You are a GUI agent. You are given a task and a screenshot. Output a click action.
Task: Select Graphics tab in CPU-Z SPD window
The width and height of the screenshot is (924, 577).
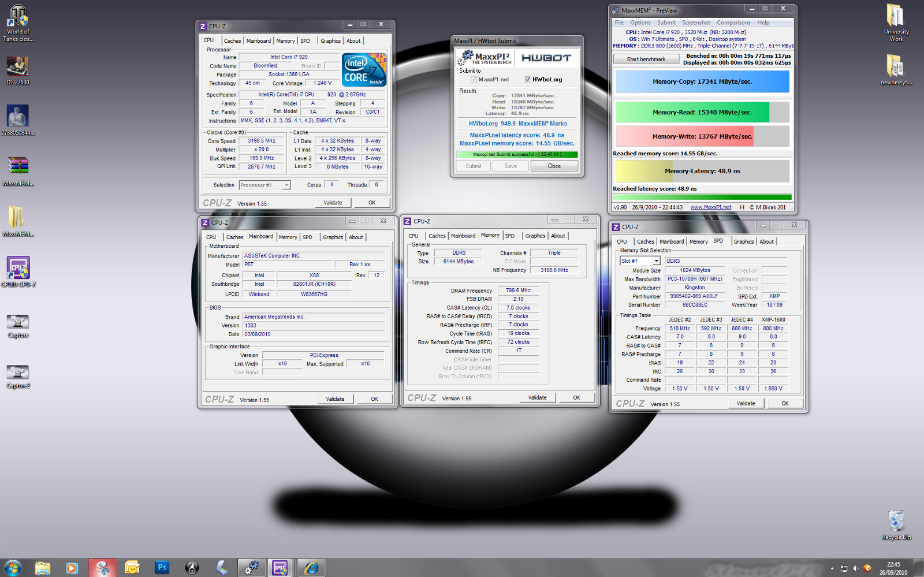(743, 242)
